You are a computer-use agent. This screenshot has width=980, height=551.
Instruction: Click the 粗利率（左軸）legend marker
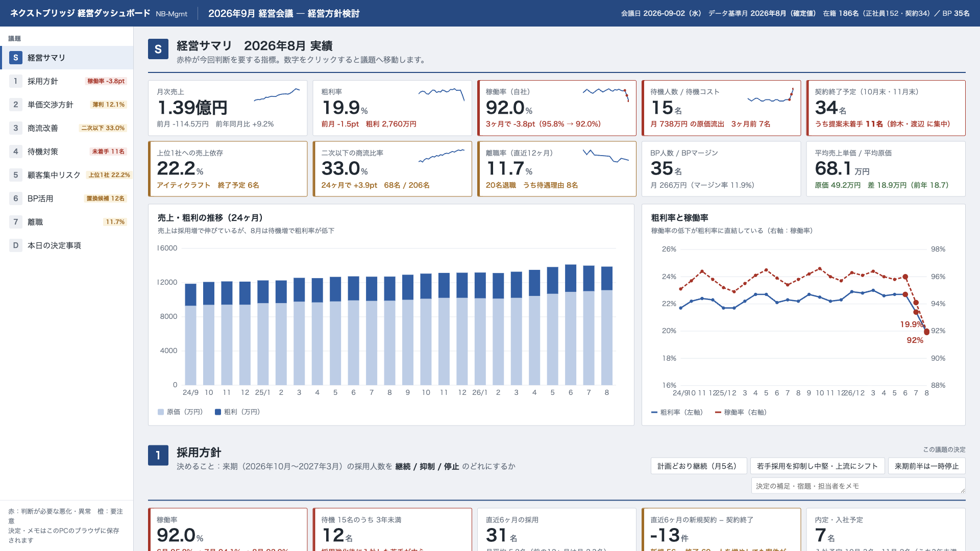(x=654, y=413)
